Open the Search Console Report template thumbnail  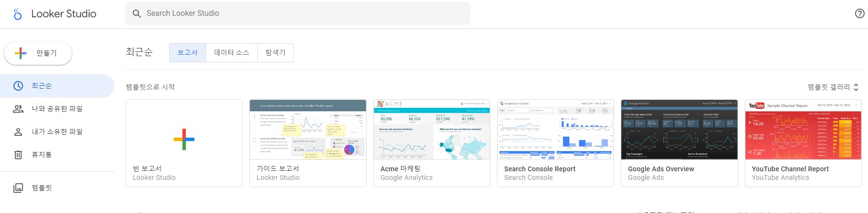tap(556, 130)
